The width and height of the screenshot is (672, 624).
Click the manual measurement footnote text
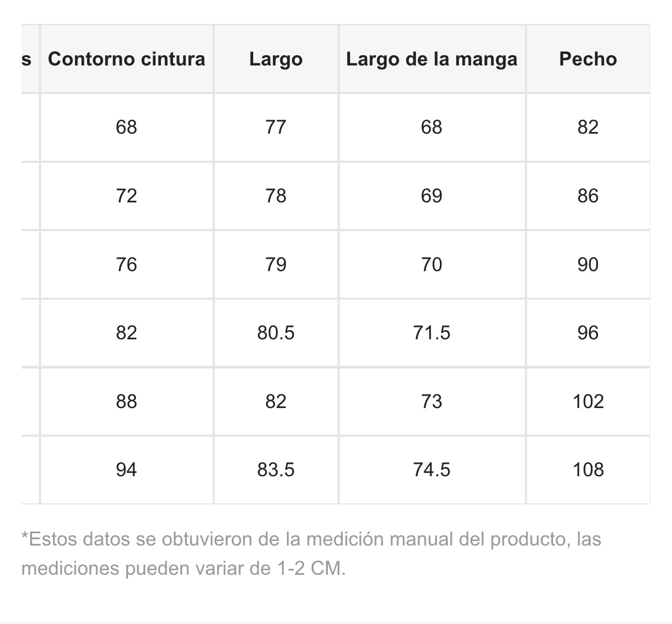tap(311, 553)
